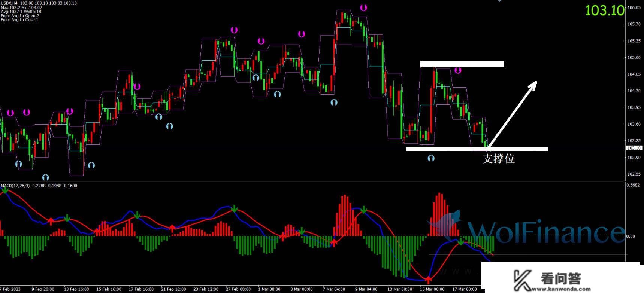
Task: Click the 104.65 price axis label
Action: 634,74
